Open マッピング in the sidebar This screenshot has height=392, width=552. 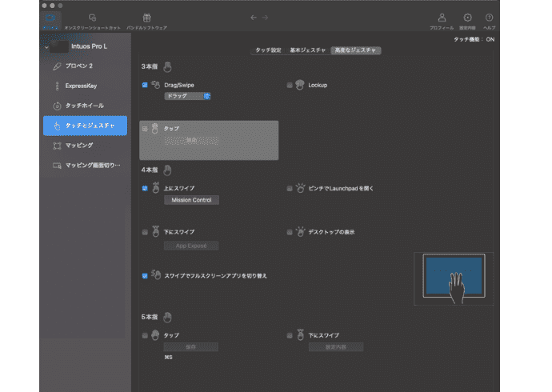coord(78,146)
